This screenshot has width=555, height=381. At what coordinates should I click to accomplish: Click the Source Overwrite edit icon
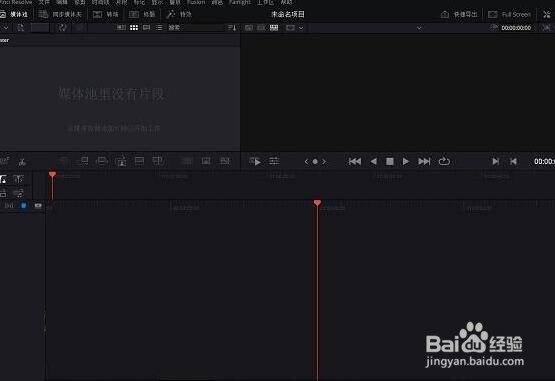click(x=158, y=161)
